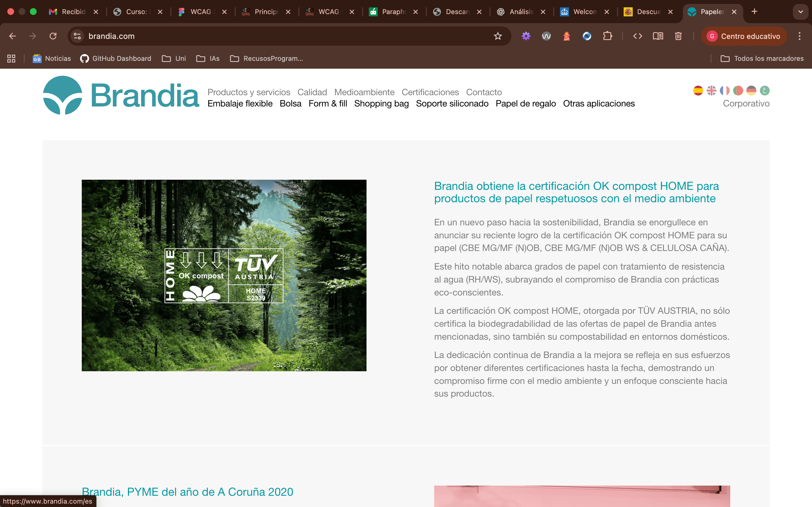The image size is (812, 507).
Task: Open the Lighthouse extension icon
Action: [566, 36]
